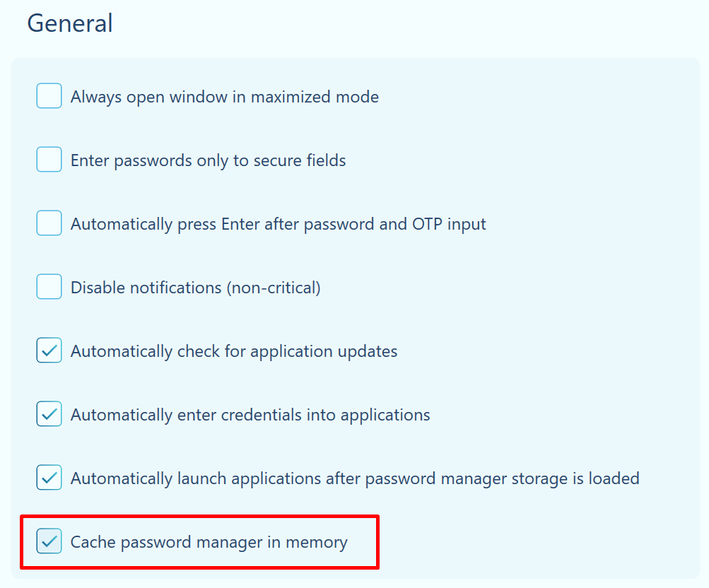Click "Automatically enter credentials into applications" label text
Viewport: 709px width, 588px height.
pos(250,415)
